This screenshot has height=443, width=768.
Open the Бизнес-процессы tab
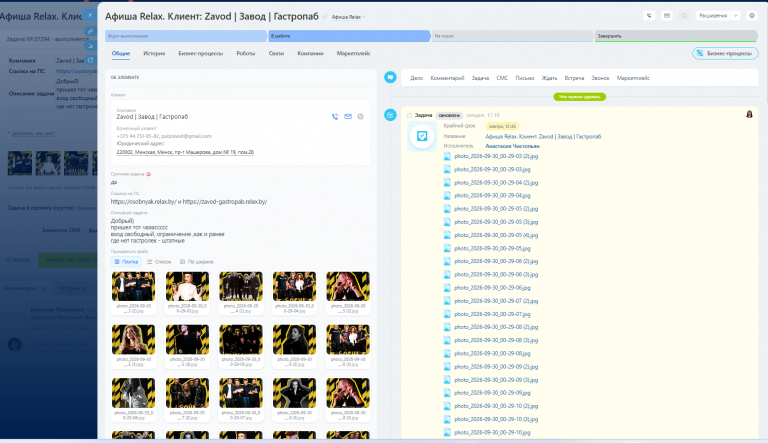(x=200, y=53)
